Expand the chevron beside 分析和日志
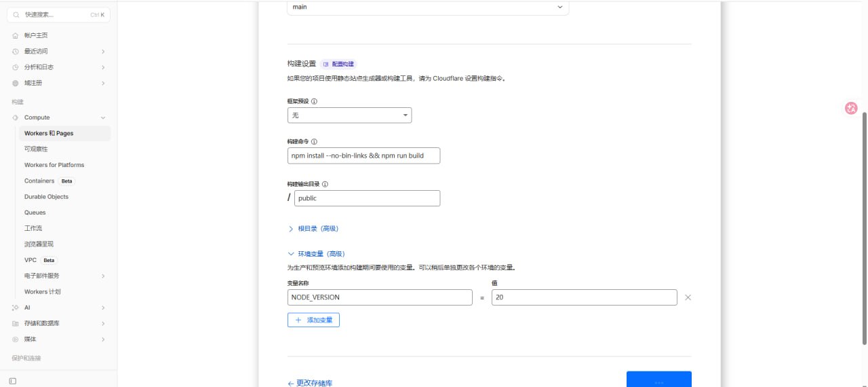Viewport: 868px width, 387px height. point(103,67)
